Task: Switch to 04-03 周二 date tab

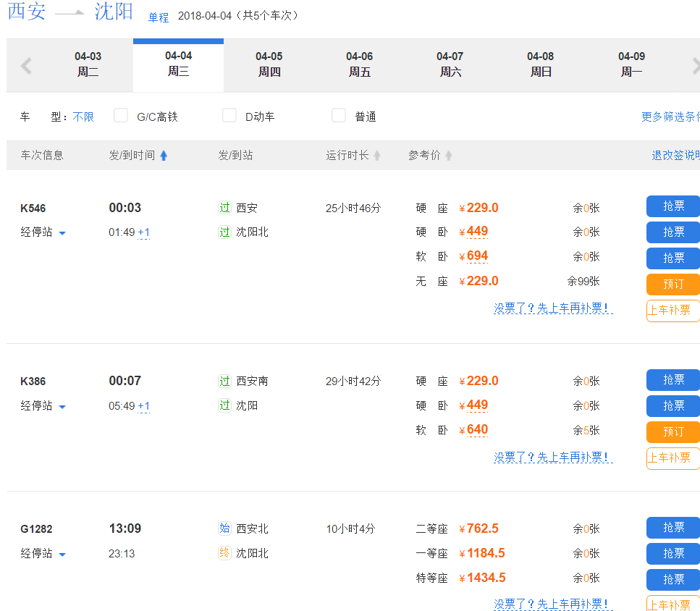Action: click(x=88, y=64)
